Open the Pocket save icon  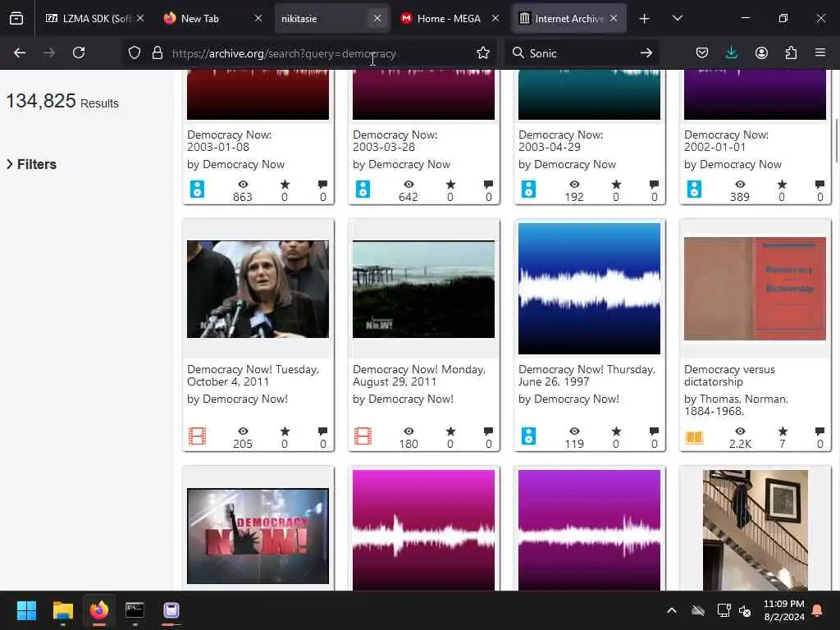[702, 53]
